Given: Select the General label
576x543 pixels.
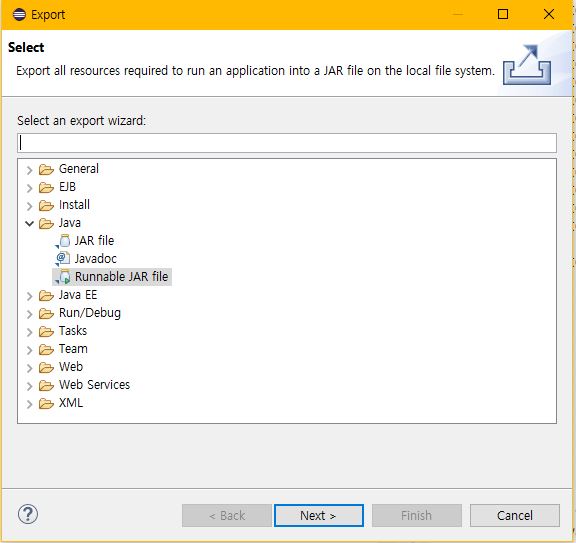Looking at the screenshot, I should (79, 169).
